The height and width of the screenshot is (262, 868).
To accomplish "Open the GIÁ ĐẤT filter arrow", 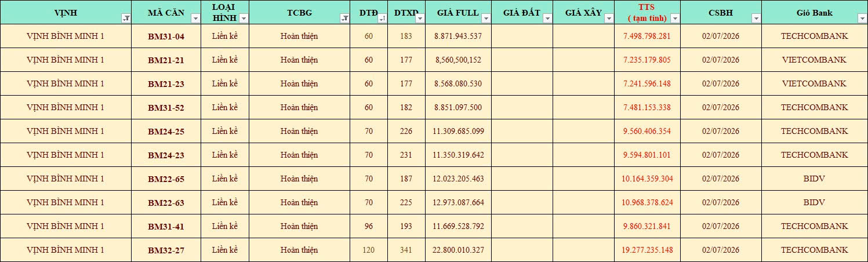I will 547,19.
